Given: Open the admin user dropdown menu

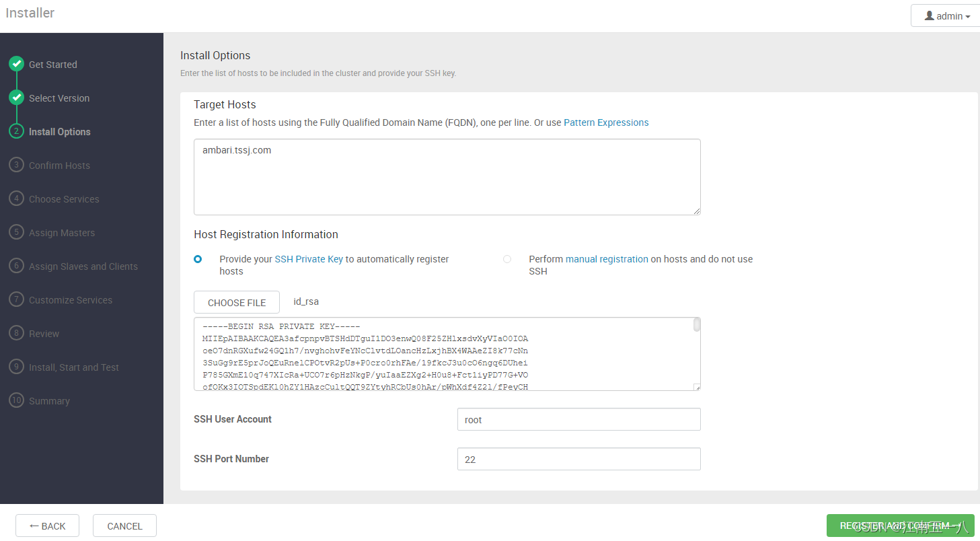Looking at the screenshot, I should tap(945, 16).
